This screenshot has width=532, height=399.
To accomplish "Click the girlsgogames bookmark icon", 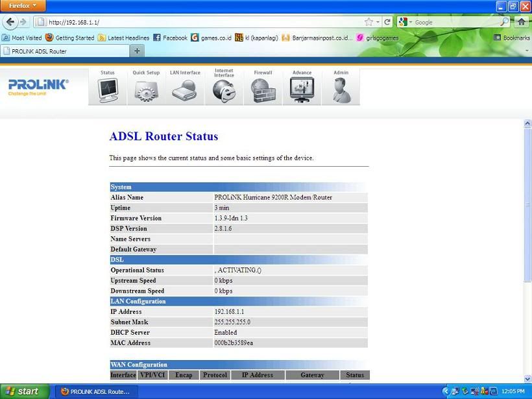I will (360, 38).
